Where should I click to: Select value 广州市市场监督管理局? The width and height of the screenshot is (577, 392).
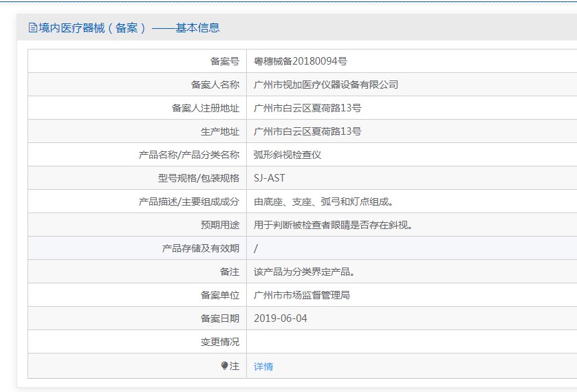tap(302, 295)
